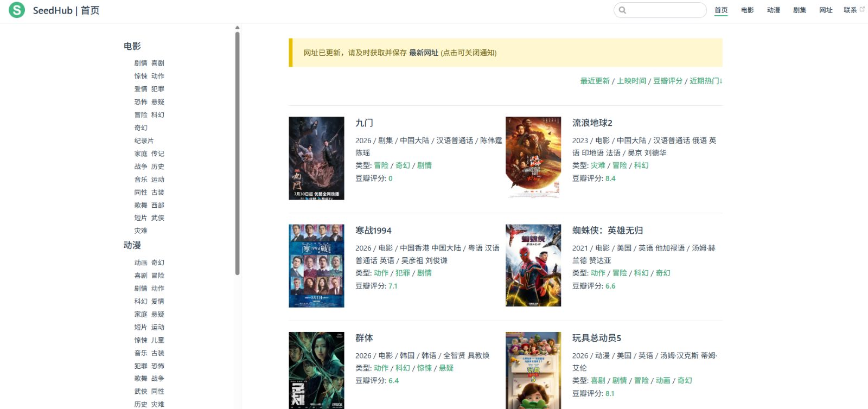Image resolution: width=868 pixels, height=409 pixels.
Task: Open the 首页 nav tab
Action: [721, 10]
